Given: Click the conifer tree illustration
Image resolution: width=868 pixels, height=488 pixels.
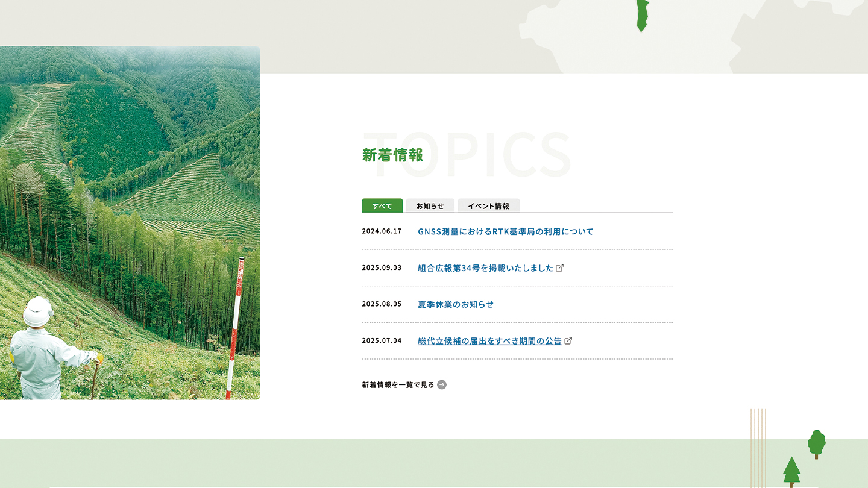Looking at the screenshot, I should [791, 471].
